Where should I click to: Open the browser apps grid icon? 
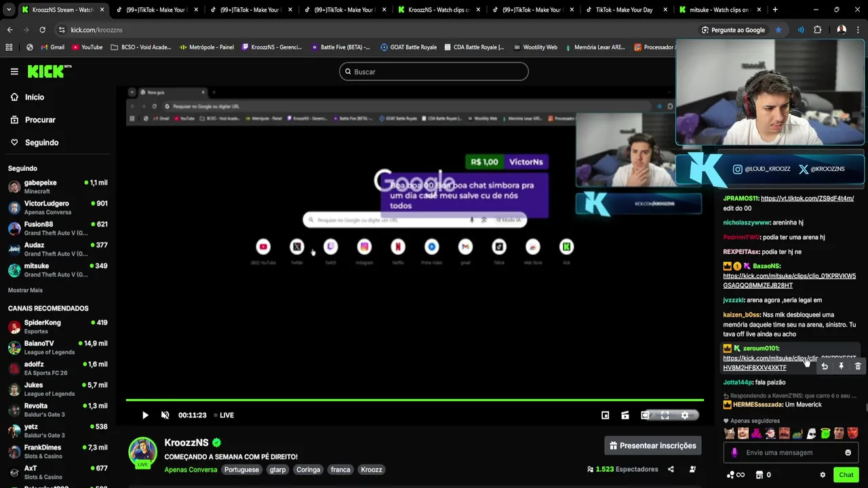(x=9, y=47)
